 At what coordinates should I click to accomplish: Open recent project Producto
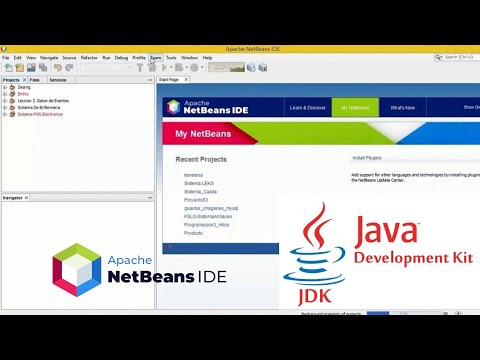pos(193,233)
